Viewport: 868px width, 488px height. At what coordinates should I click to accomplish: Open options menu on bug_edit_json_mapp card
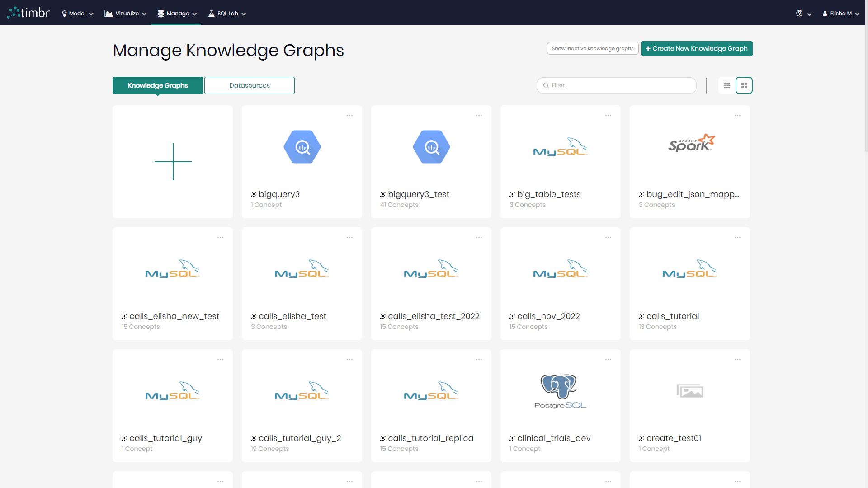737,116
